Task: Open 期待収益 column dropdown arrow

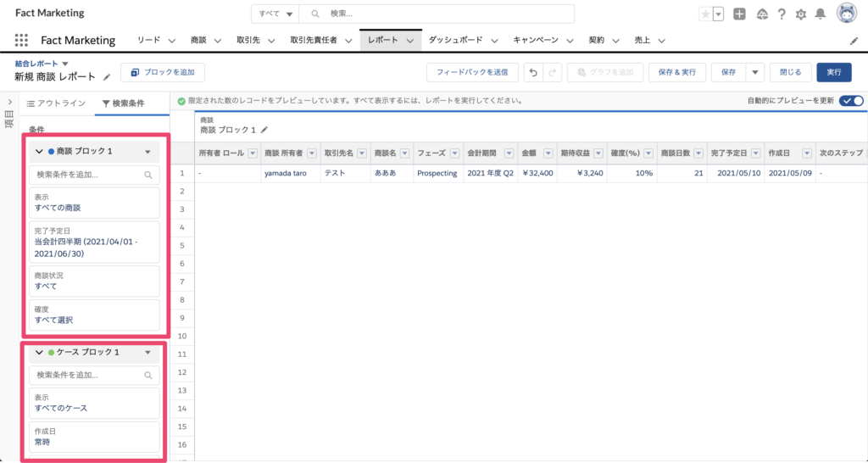Action: point(598,153)
